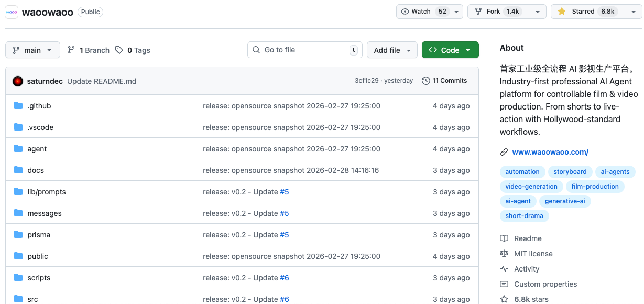The width and height of the screenshot is (644, 304).
Task: Open the main branch selector dropdown
Action: pyautogui.click(x=32, y=50)
